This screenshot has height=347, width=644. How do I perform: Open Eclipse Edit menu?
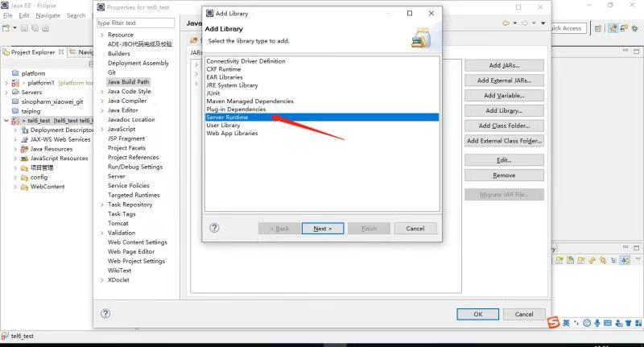click(x=24, y=15)
